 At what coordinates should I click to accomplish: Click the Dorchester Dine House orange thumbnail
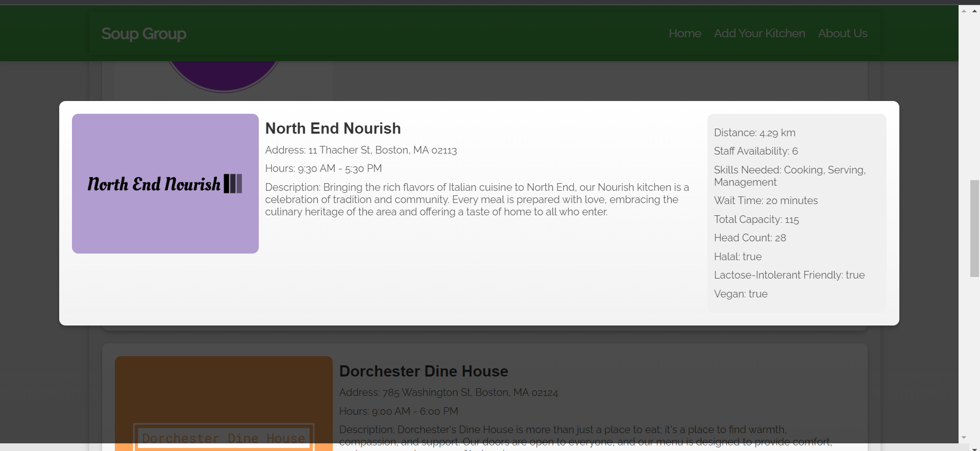224,404
